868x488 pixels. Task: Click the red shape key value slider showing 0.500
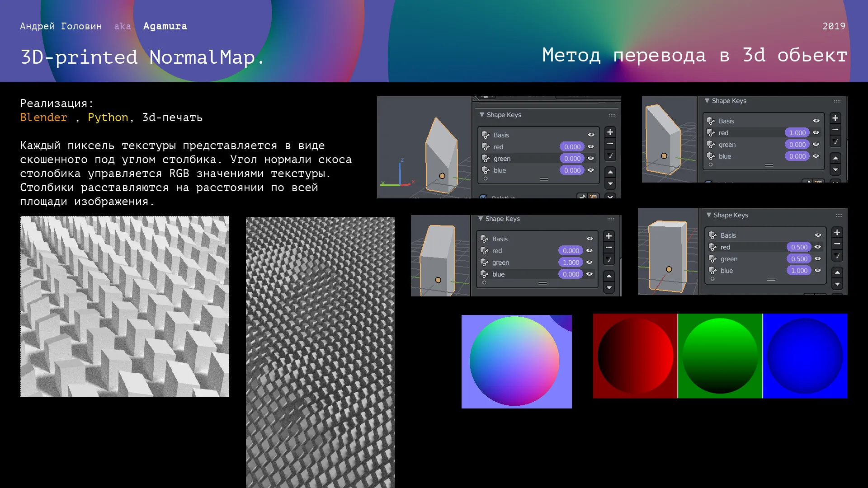click(x=799, y=247)
